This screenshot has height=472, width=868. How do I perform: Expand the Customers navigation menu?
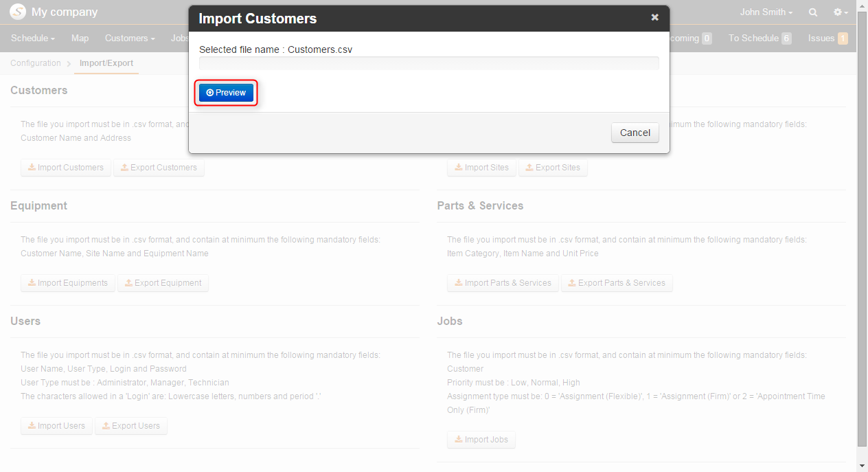coord(130,38)
